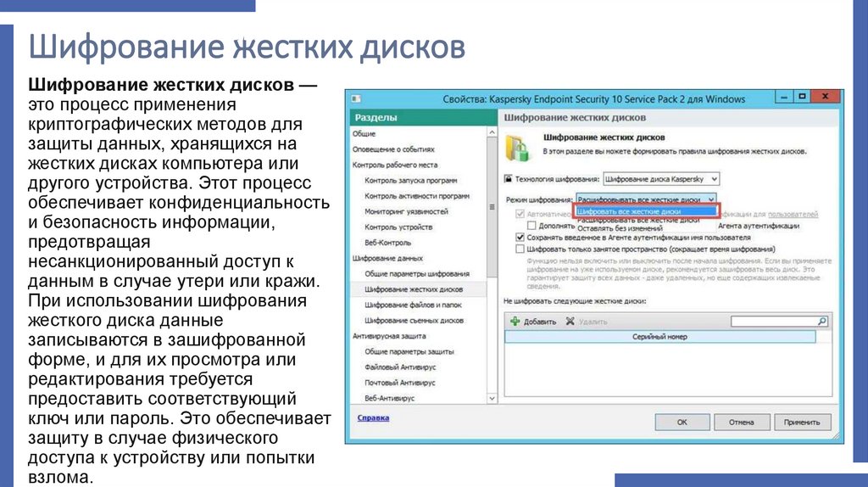868x487 pixels.
Task: Open the Справка help link
Action: (x=373, y=417)
